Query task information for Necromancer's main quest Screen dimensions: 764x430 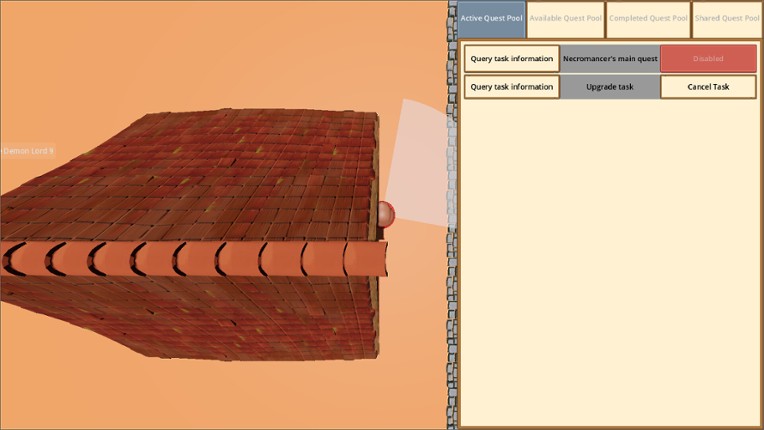[x=511, y=59]
